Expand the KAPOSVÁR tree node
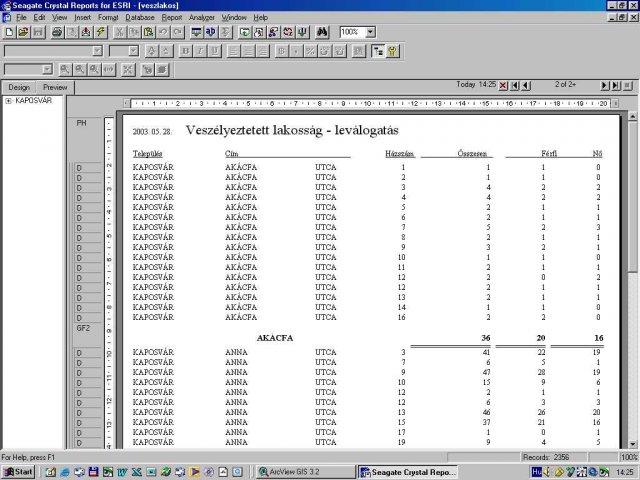 click(8, 100)
